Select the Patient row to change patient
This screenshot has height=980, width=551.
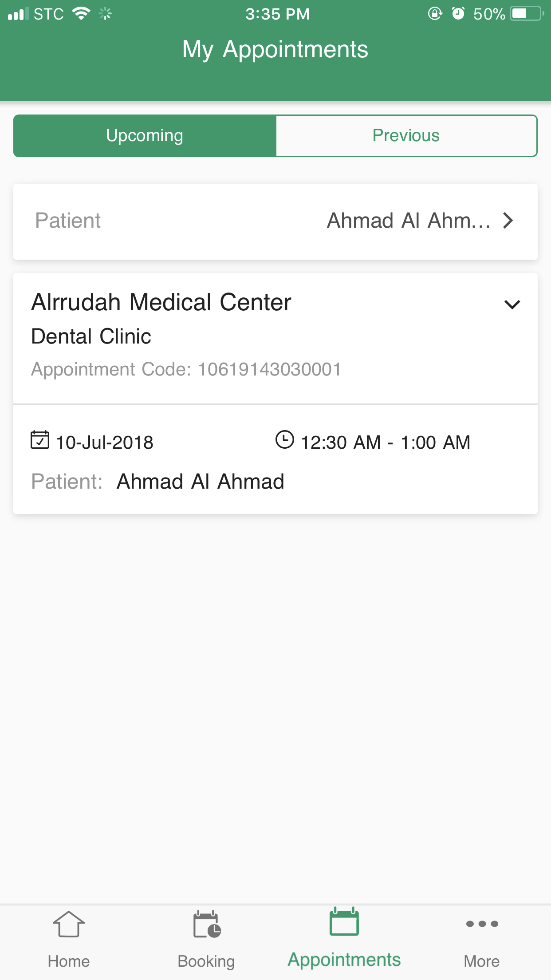tap(275, 221)
